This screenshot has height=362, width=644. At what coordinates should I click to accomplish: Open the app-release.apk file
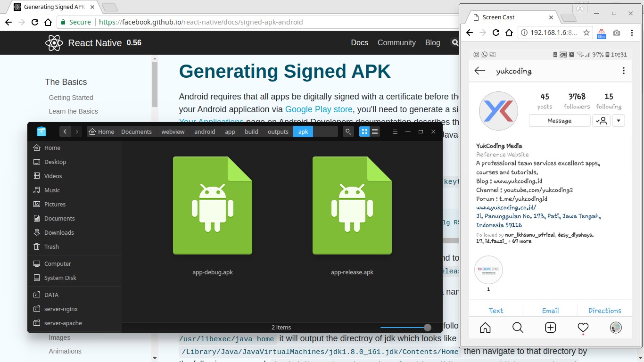click(x=352, y=206)
